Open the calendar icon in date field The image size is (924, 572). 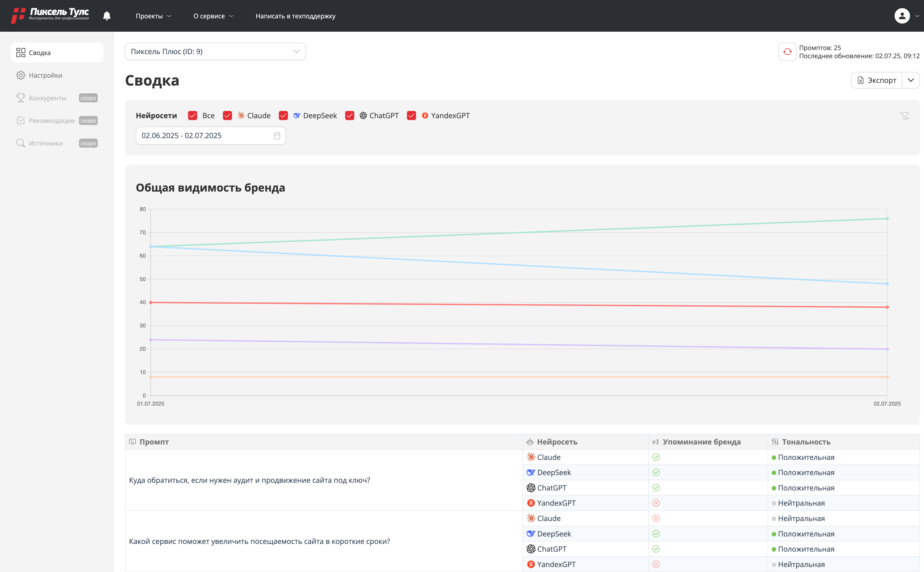(x=277, y=136)
